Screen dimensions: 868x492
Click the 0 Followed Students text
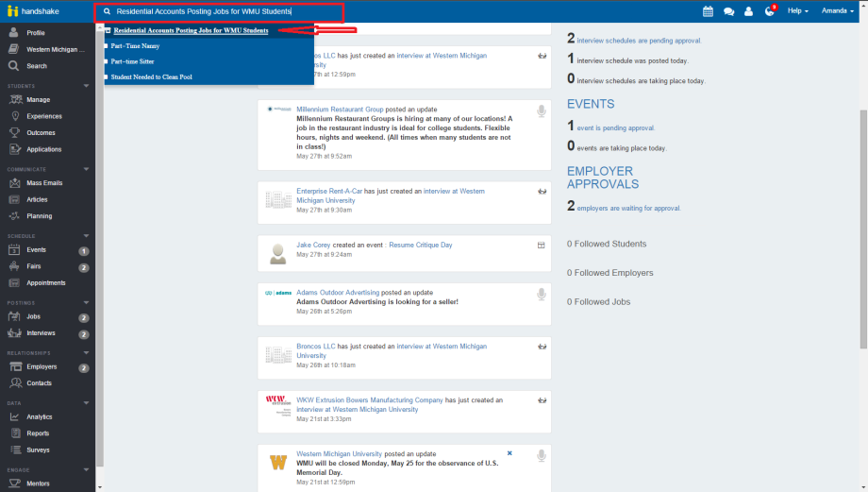[x=607, y=244]
